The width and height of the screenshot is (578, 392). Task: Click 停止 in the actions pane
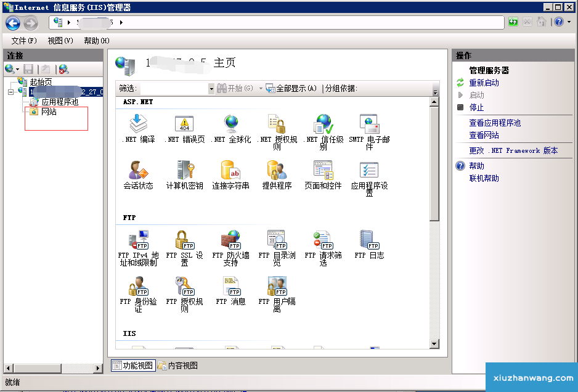coord(476,107)
